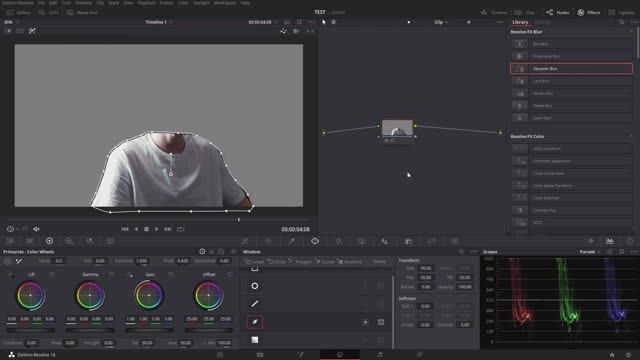The height and width of the screenshot is (360, 640).
Task: Select the pointer tool above node graph
Action: [x=324, y=22]
